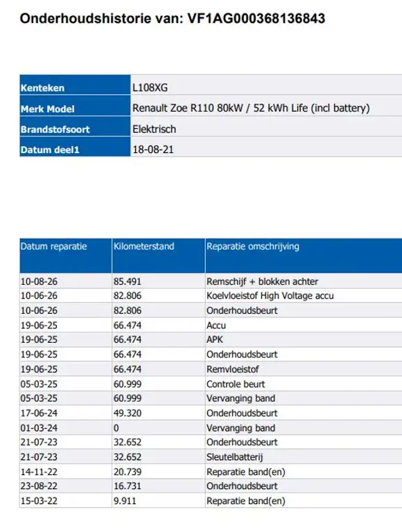Select the Elektrisch fuel type cell
The width and height of the screenshot is (402, 532).
(x=266, y=130)
